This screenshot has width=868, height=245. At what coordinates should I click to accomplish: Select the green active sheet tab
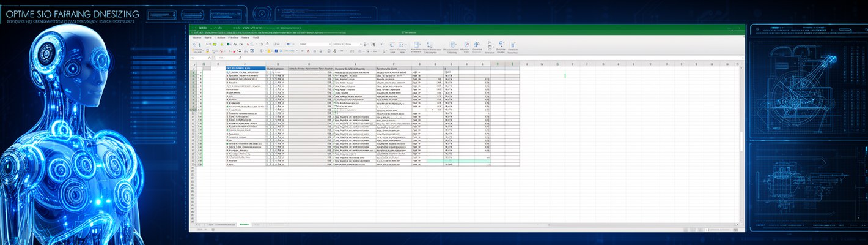(x=245, y=225)
